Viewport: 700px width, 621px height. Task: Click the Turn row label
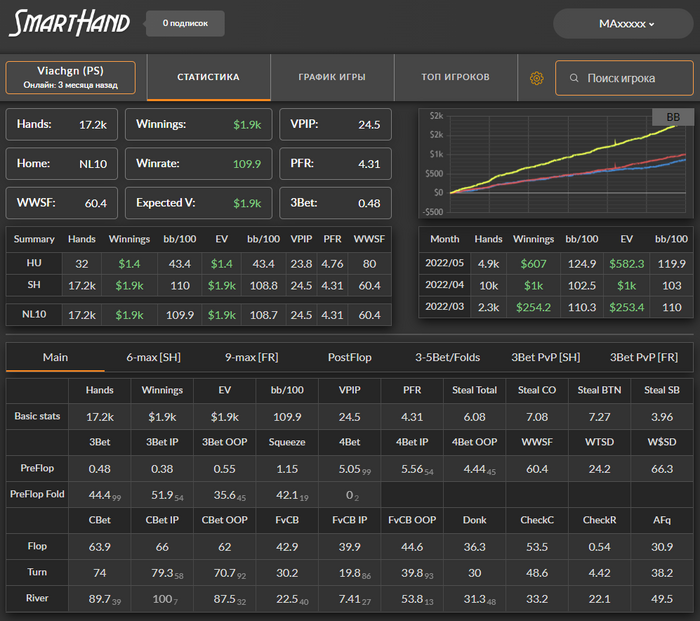point(37,572)
